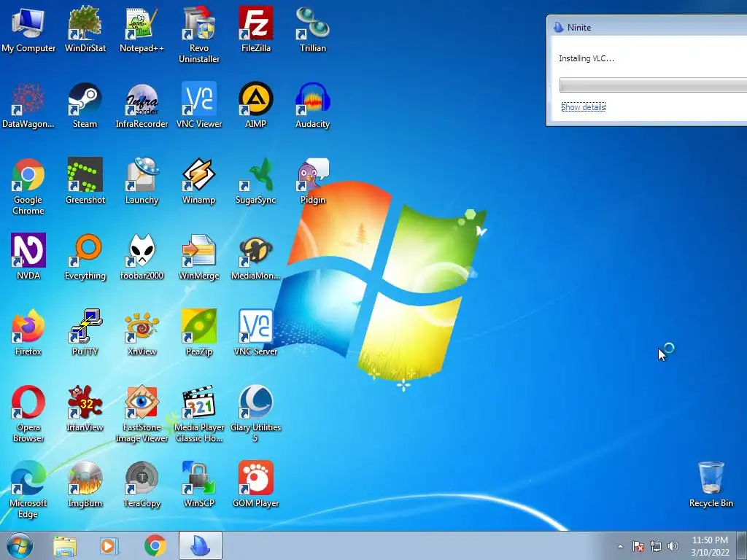Select the AIMP shortcut
This screenshot has width=747, height=560.
pos(256,105)
